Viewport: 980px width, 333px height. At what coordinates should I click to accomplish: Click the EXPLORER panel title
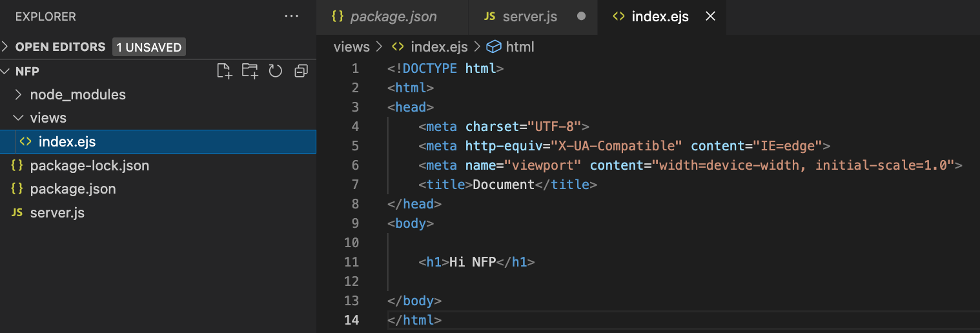tap(45, 17)
